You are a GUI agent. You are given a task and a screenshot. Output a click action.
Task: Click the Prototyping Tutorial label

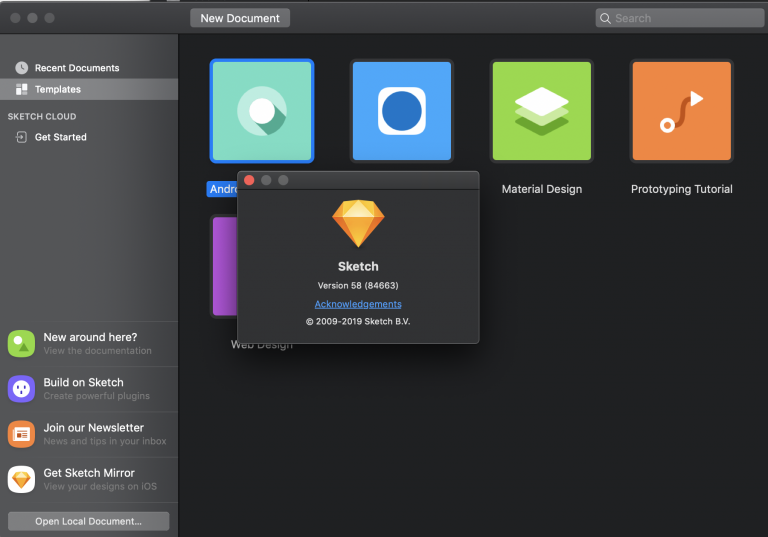click(x=682, y=189)
